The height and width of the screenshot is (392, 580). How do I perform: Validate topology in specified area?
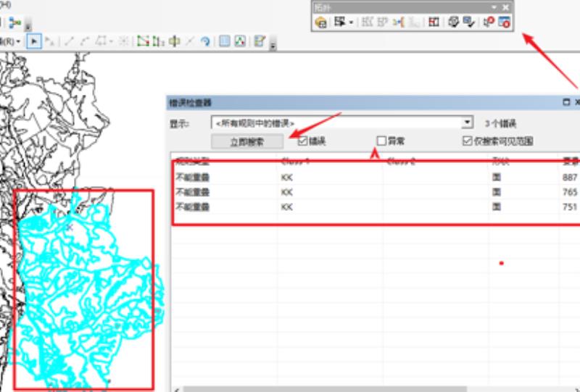(453, 22)
